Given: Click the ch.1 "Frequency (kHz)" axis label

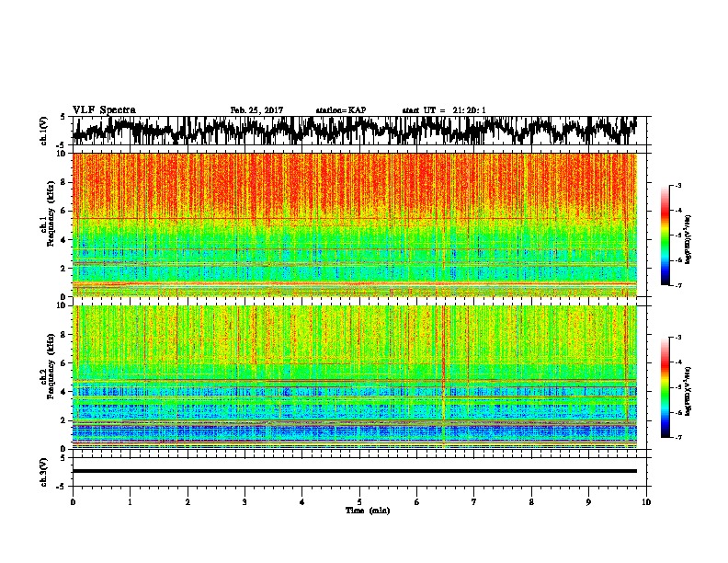Looking at the screenshot, I should (x=51, y=213).
